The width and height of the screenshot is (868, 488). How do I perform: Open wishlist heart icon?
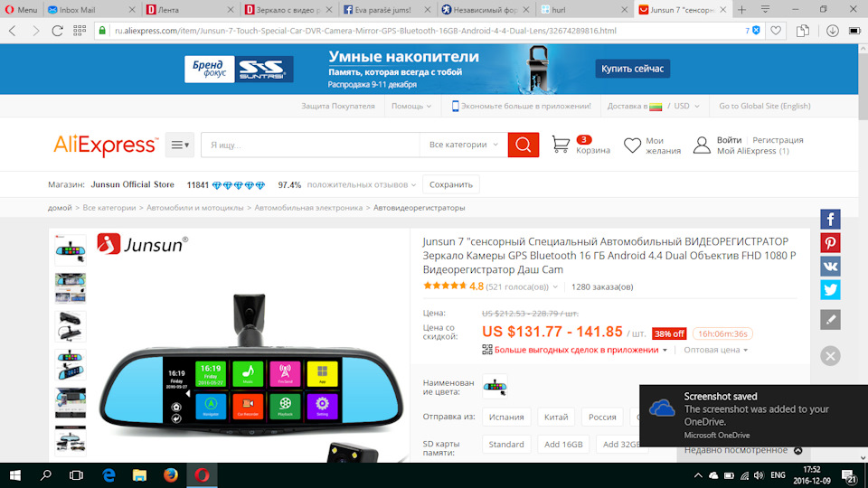(x=632, y=145)
